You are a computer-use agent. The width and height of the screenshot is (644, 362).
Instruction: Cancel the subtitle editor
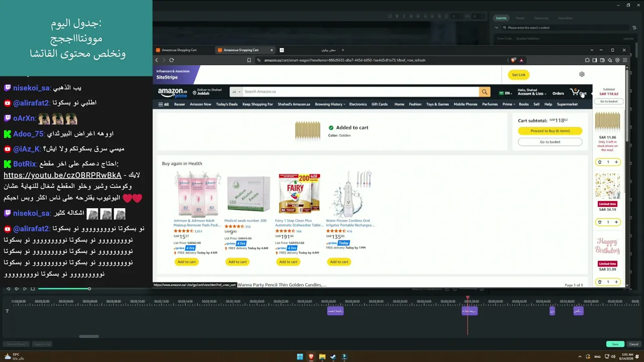pyautogui.click(x=633, y=344)
